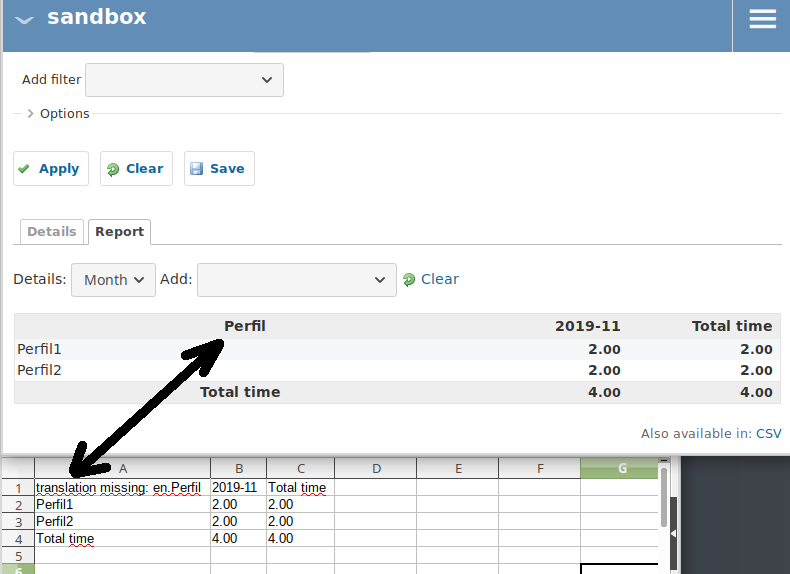Click the Perfil column header in report
Image resolution: width=790 pixels, height=574 pixels.
245,326
